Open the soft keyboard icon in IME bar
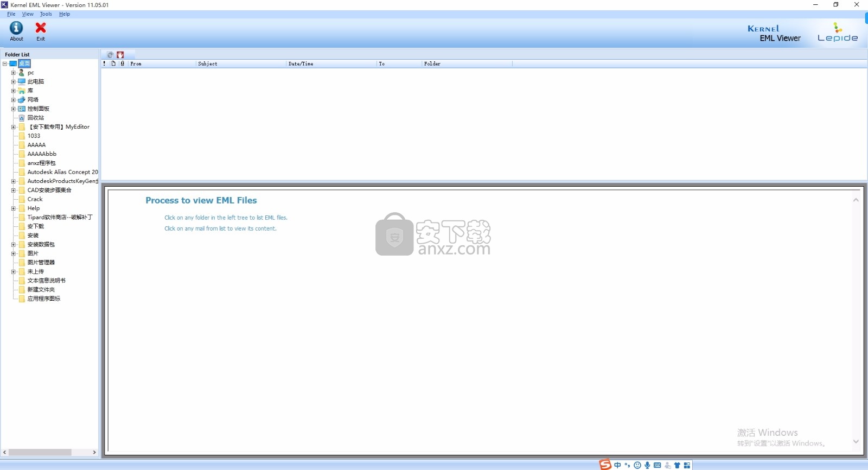This screenshot has height=470, width=868. pos(658,465)
